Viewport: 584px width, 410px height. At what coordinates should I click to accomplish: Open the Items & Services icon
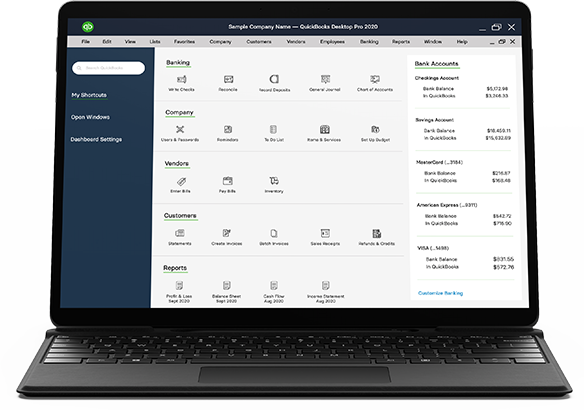click(325, 129)
